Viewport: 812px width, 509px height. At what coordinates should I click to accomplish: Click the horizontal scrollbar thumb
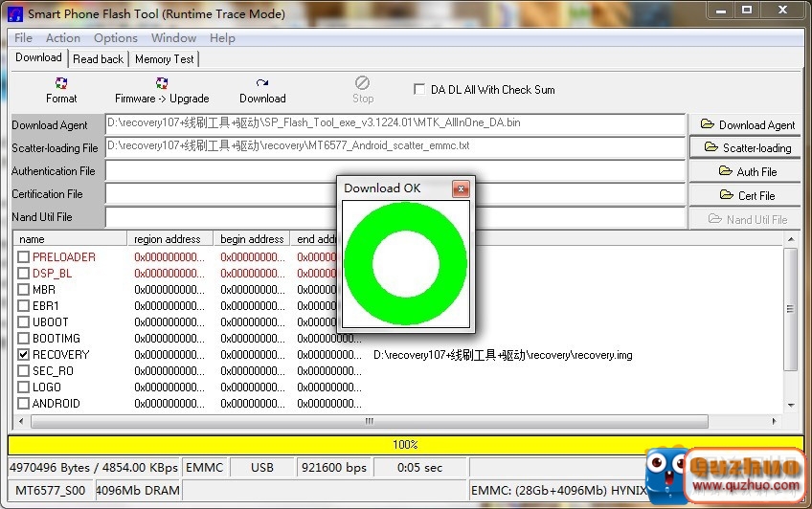(370, 421)
